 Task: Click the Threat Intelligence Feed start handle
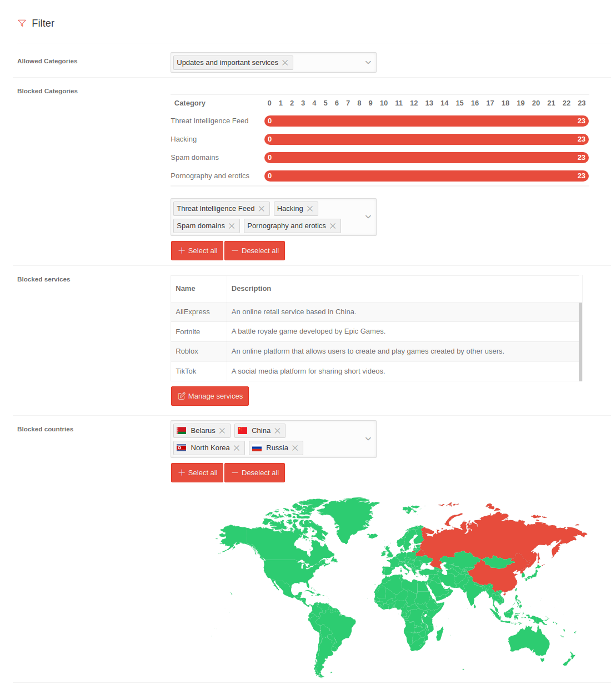tap(270, 121)
